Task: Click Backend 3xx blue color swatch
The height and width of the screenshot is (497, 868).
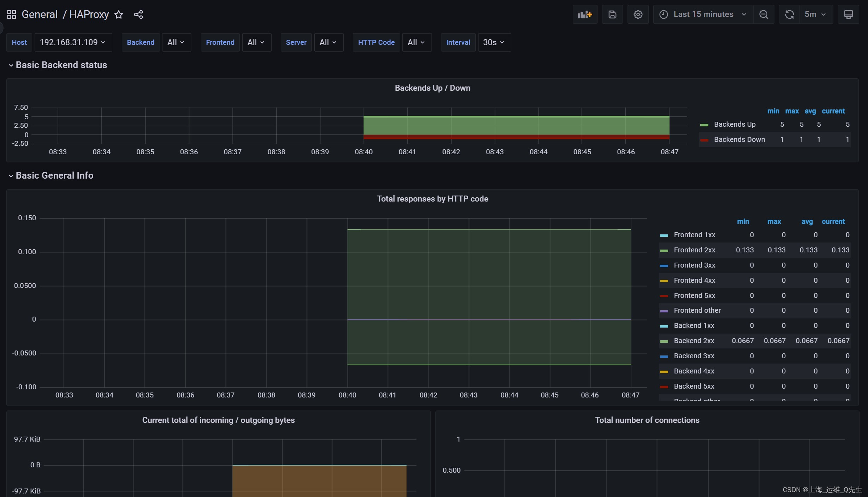Action: tap(664, 357)
